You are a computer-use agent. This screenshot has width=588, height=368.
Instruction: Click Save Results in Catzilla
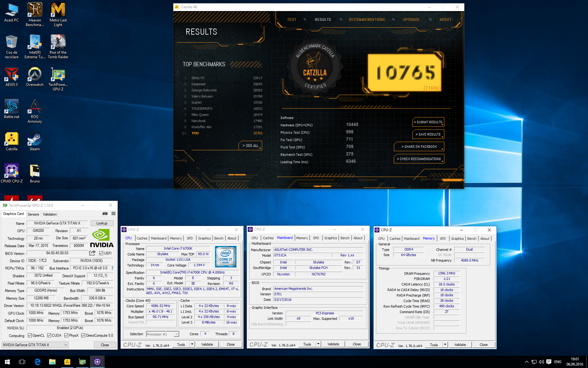coord(428,134)
